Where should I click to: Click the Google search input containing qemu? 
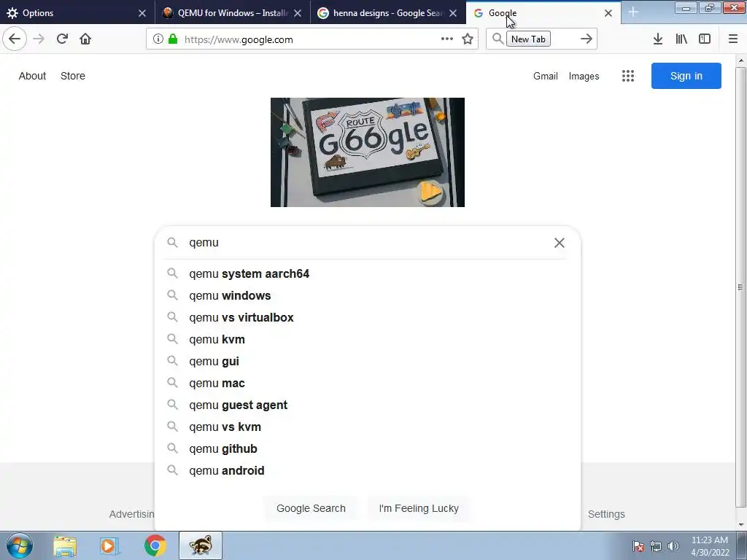pos(367,243)
